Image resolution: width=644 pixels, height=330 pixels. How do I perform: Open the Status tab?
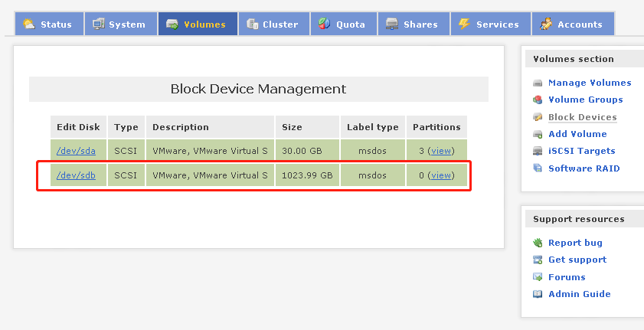pos(48,24)
